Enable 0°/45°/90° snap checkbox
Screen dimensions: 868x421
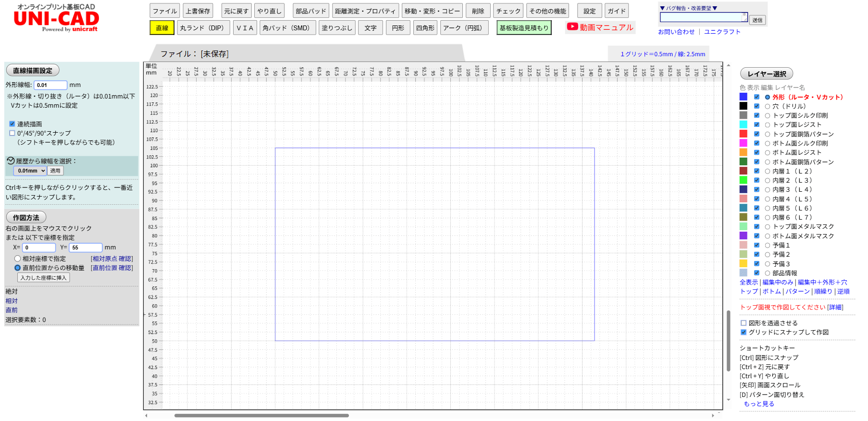tap(12, 133)
